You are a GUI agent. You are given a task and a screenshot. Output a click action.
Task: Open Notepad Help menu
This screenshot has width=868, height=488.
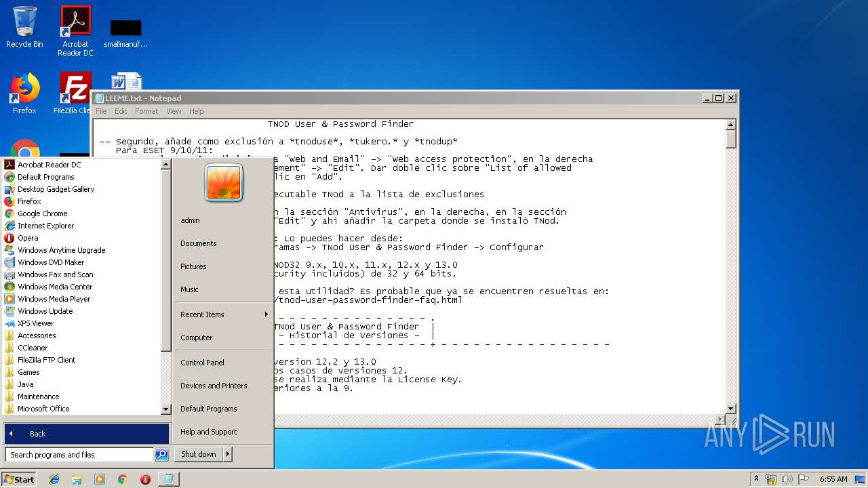[x=196, y=111]
